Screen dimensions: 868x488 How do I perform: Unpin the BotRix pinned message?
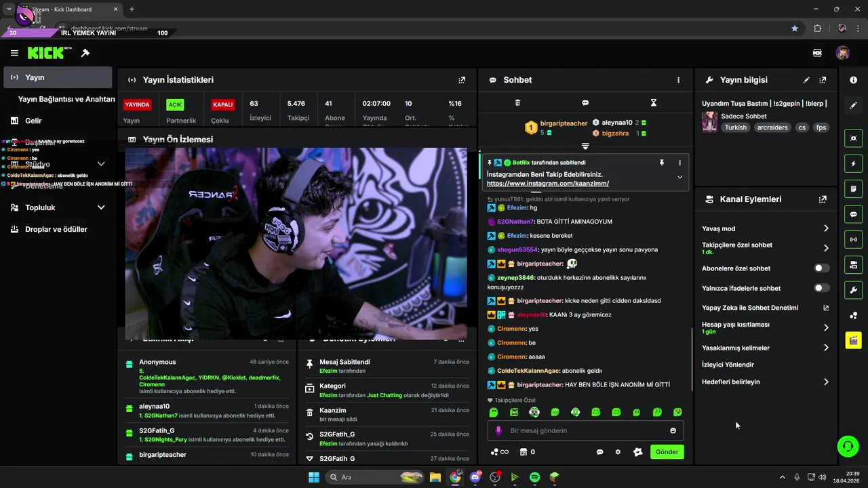coord(662,163)
